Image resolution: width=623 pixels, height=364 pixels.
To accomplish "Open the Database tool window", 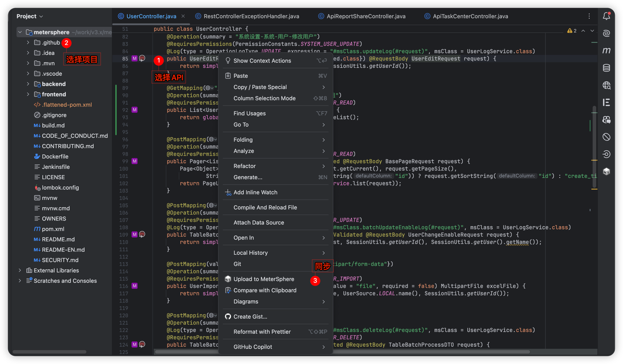I will [607, 68].
